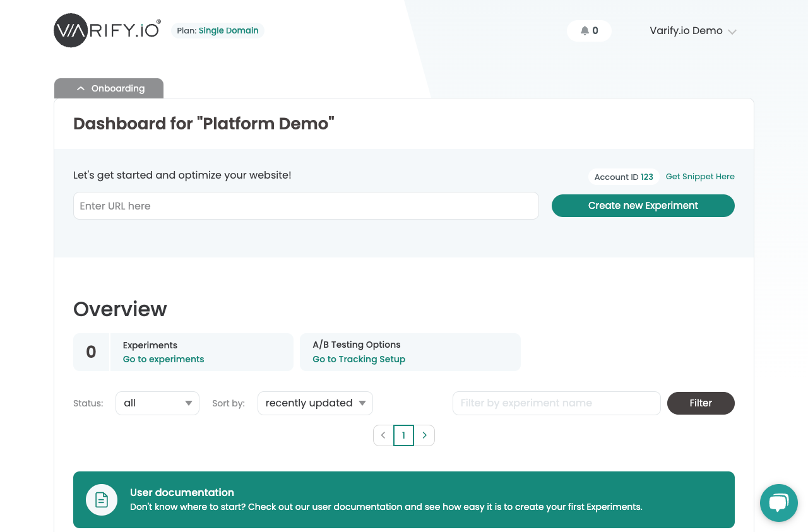Click the Single Domain plan link

228,31
